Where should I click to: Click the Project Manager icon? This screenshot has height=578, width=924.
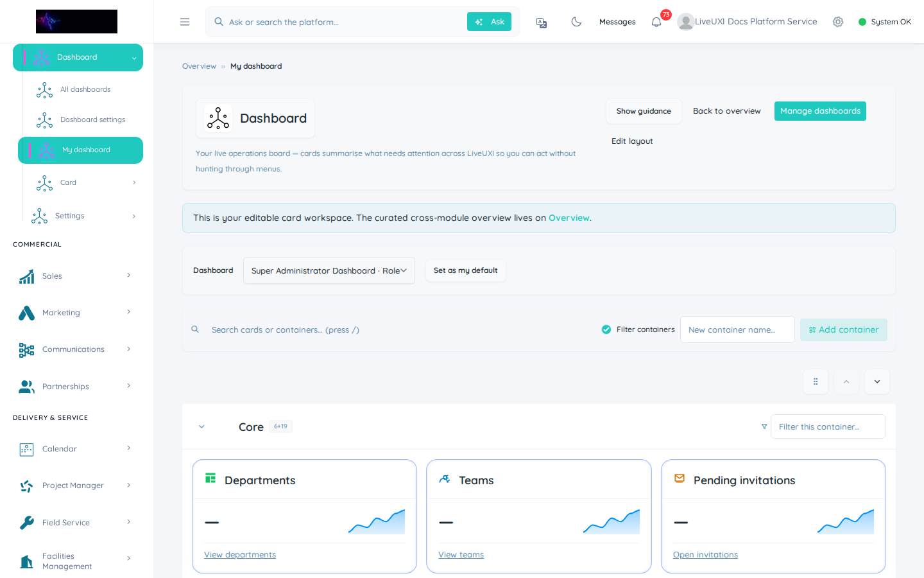(x=26, y=486)
